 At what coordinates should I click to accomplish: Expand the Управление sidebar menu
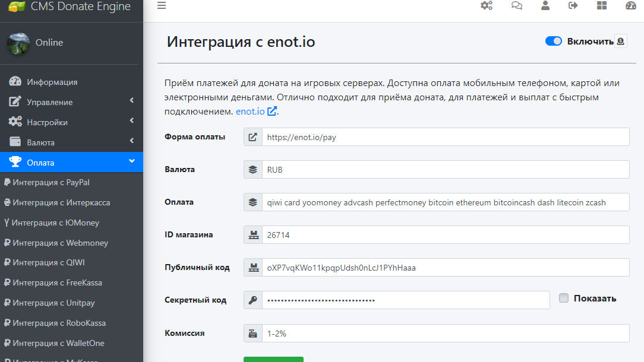click(71, 102)
